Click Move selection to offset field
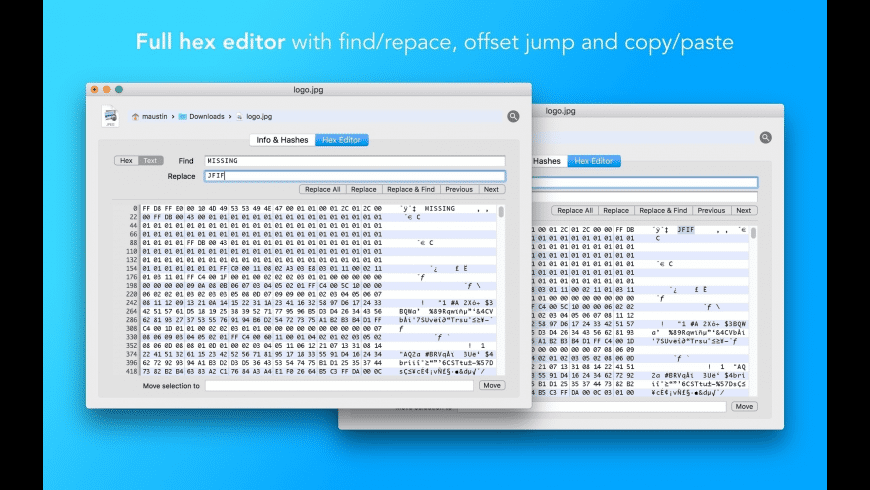This screenshot has height=490, width=870. pos(339,385)
